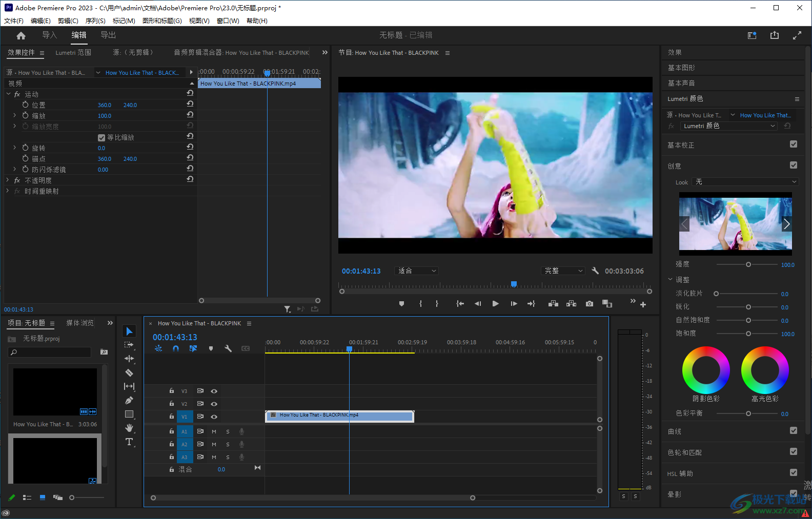Hide track V3 with eye icon
The width and height of the screenshot is (812, 519).
214,391
